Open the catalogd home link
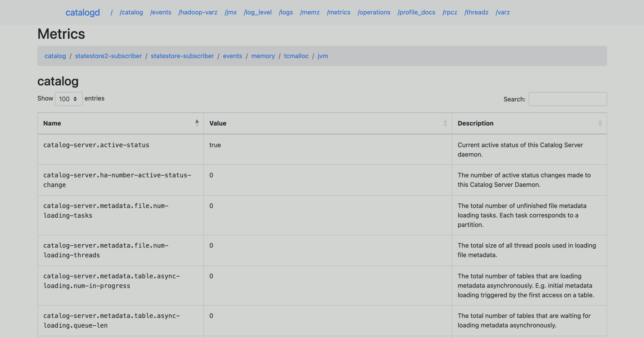 pos(83,12)
